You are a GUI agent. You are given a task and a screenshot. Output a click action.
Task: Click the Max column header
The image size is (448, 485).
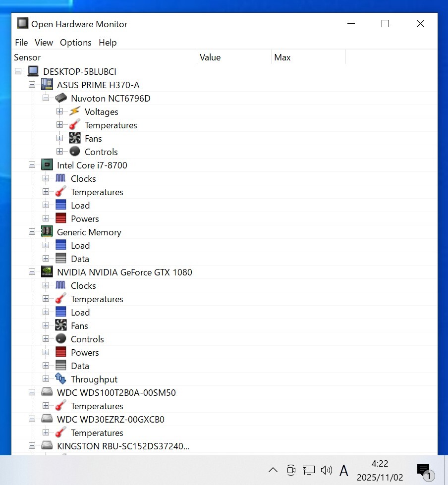tap(308, 57)
